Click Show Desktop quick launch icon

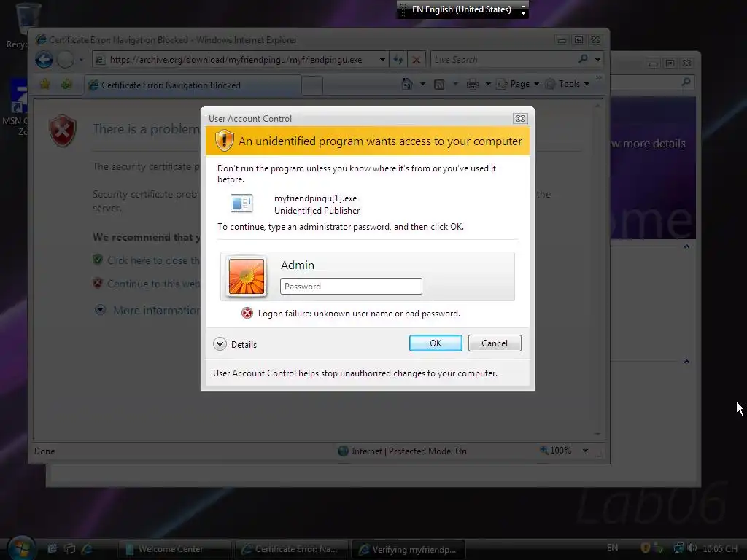(52, 548)
